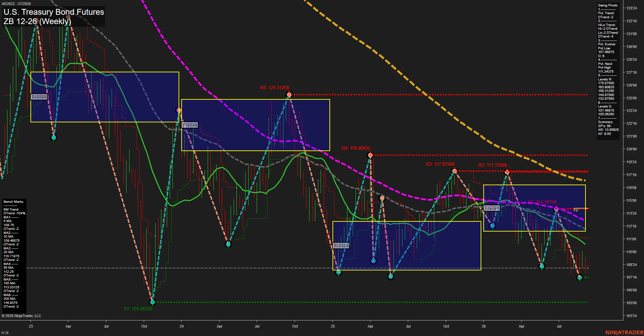Select the swing high pivot marker at R2 line start
Screen dimensions: 644x336
[507, 172]
